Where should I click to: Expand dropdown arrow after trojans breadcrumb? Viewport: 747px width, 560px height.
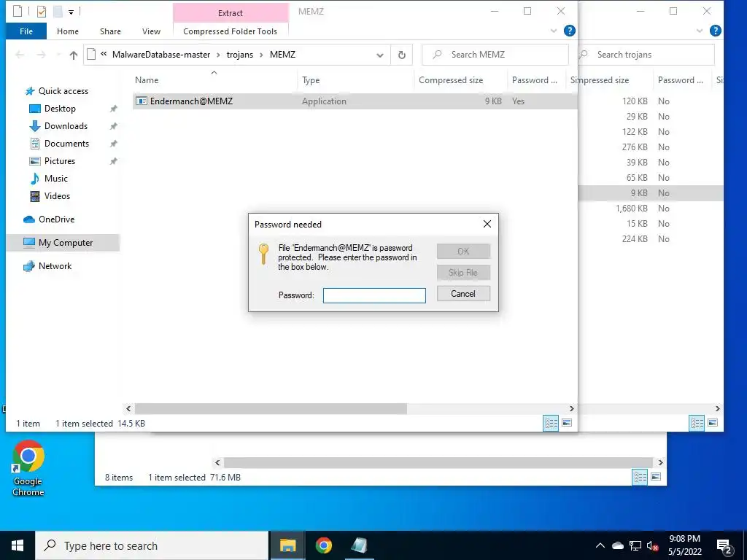click(x=262, y=55)
